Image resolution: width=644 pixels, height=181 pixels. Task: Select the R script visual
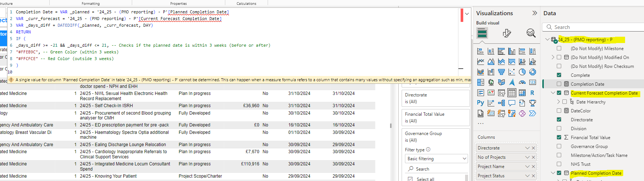click(x=532, y=93)
